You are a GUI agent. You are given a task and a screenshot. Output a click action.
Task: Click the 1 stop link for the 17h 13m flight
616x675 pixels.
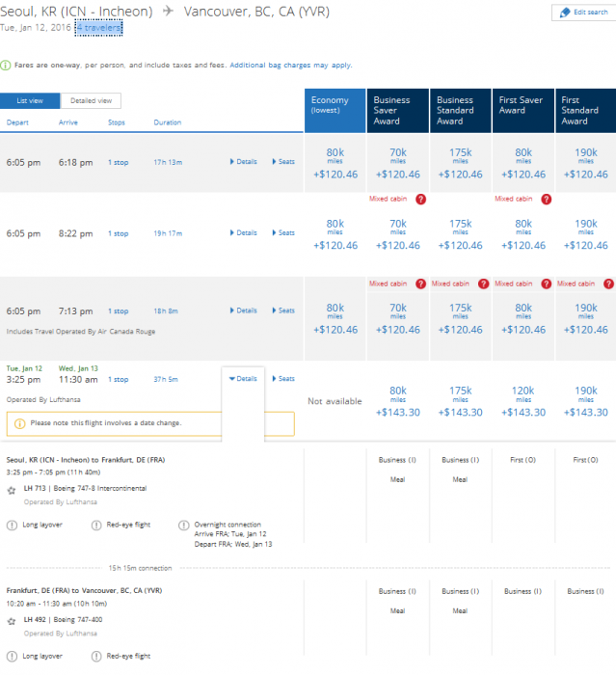tap(117, 161)
